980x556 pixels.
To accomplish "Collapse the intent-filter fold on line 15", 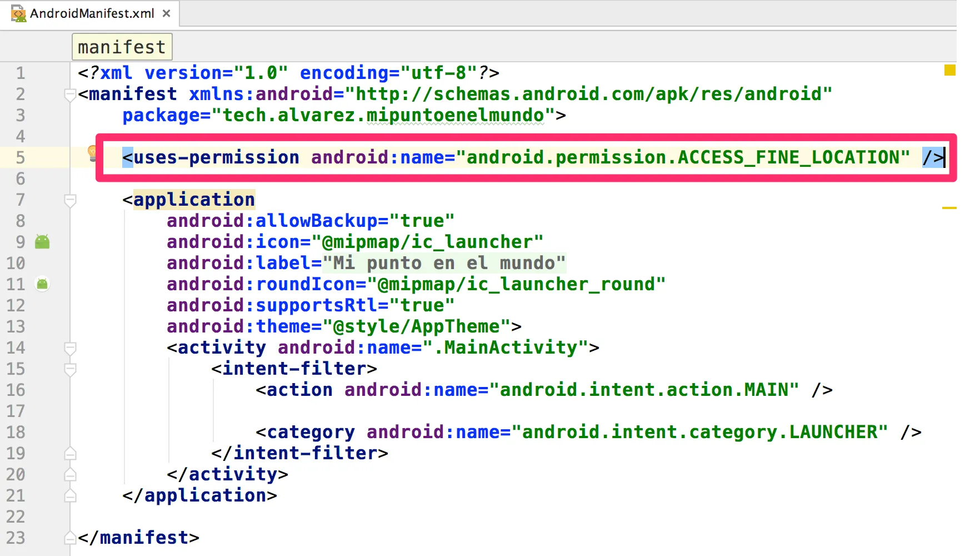I will (70, 370).
